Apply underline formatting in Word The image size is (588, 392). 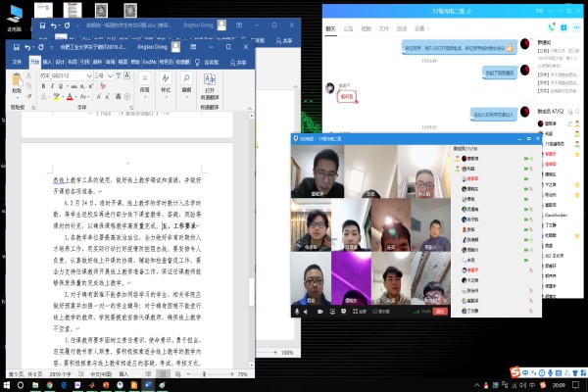point(61,86)
